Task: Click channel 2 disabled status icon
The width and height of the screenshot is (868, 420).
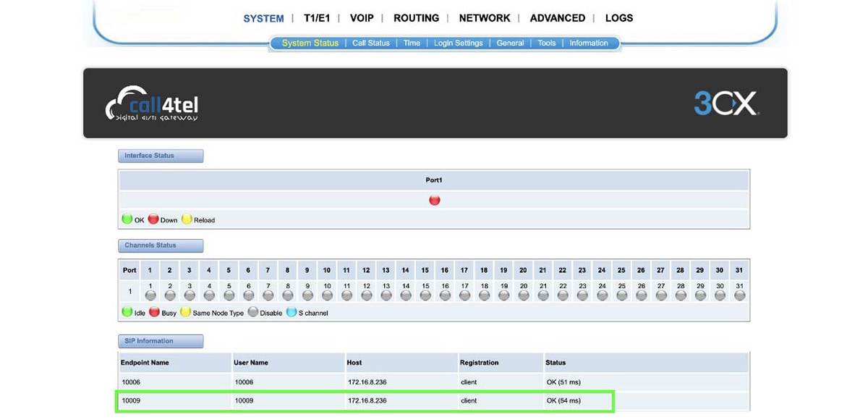Action: tap(170, 295)
